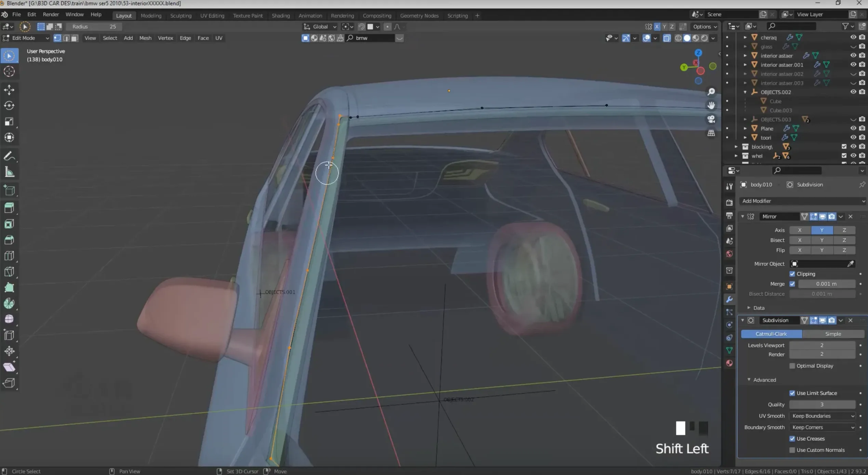This screenshot has height=475, width=868.
Task: Switch to the Shading workspace tab
Action: pos(280,15)
